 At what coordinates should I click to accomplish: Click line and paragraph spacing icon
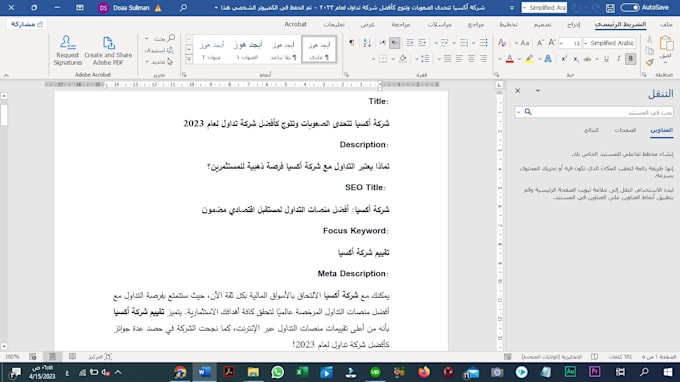pos(425,59)
